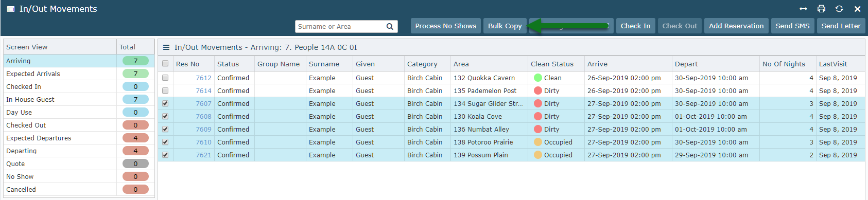The width and height of the screenshot is (868, 200).
Task: Click the search magnifier icon
Action: [x=390, y=27]
